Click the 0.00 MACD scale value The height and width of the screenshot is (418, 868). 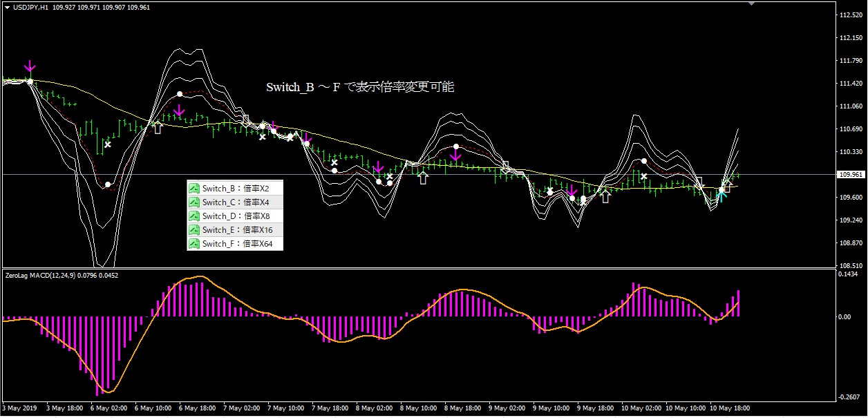pos(844,317)
